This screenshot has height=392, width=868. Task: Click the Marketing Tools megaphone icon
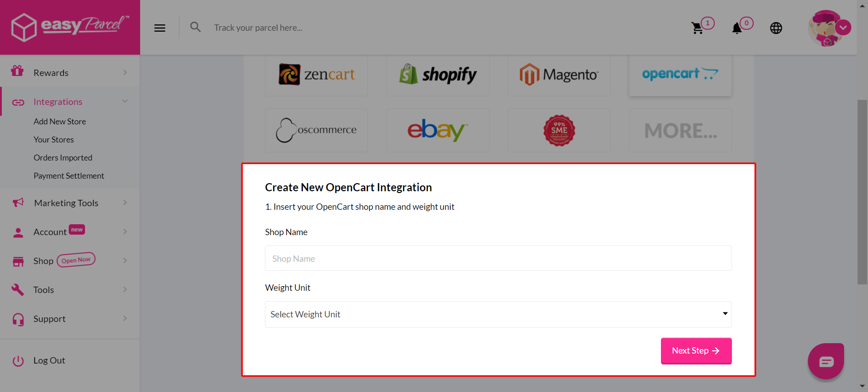click(x=18, y=203)
